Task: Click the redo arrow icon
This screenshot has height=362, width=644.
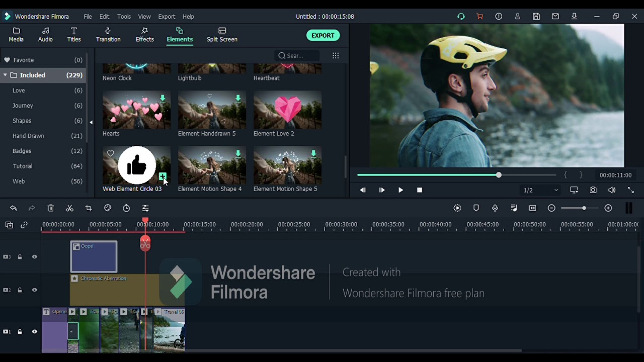Action: pyautogui.click(x=32, y=208)
